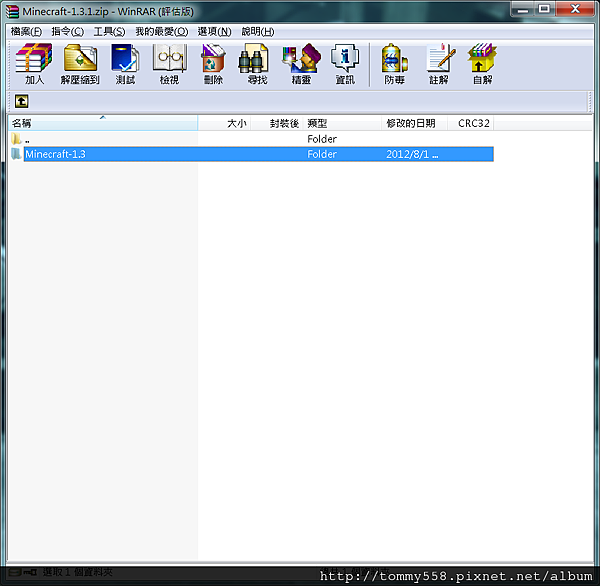Select the Minecraft-1.3 folder name

55,154
